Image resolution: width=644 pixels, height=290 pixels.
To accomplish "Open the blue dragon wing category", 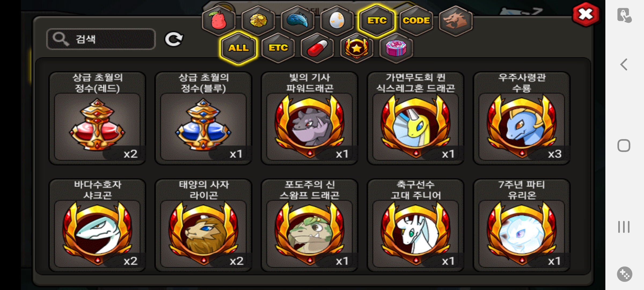I will 298,21.
